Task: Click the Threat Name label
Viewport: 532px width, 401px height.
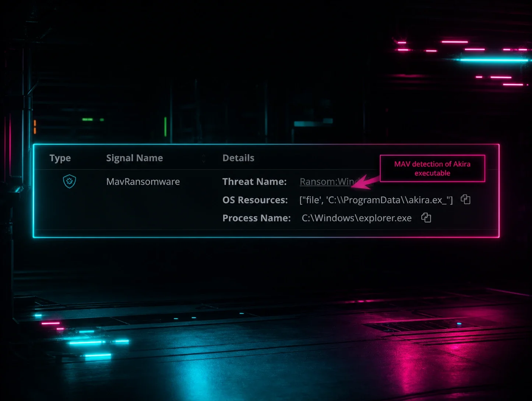Action: click(x=254, y=182)
